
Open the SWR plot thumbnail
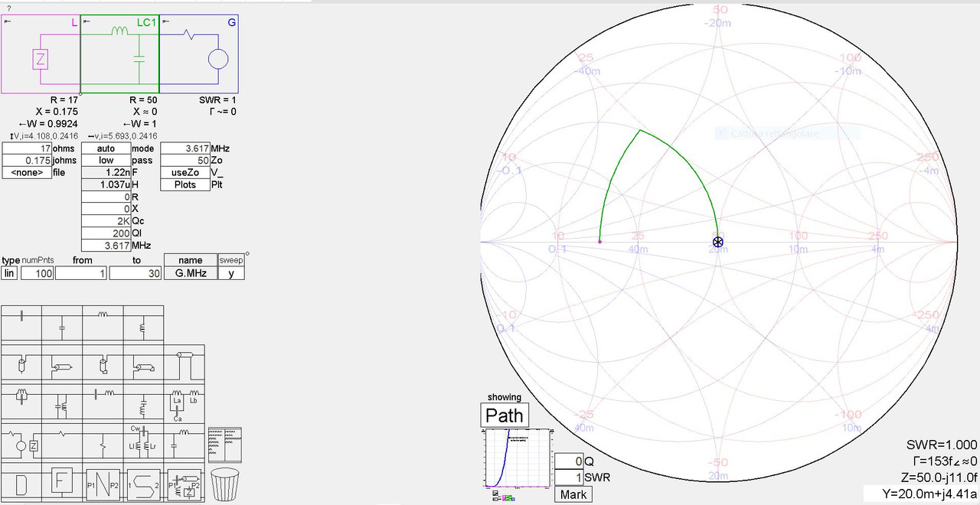pyautogui.click(x=518, y=457)
